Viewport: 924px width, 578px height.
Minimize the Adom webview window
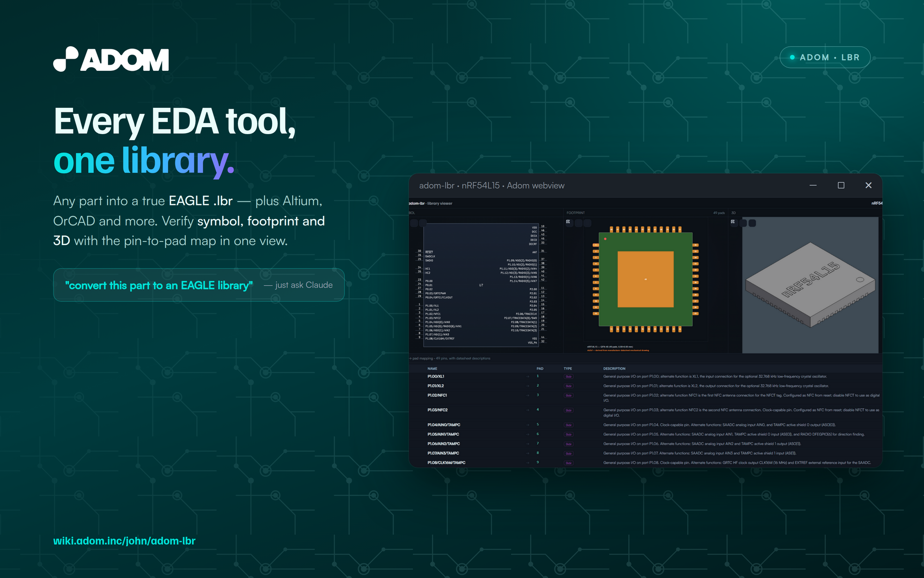click(x=813, y=185)
